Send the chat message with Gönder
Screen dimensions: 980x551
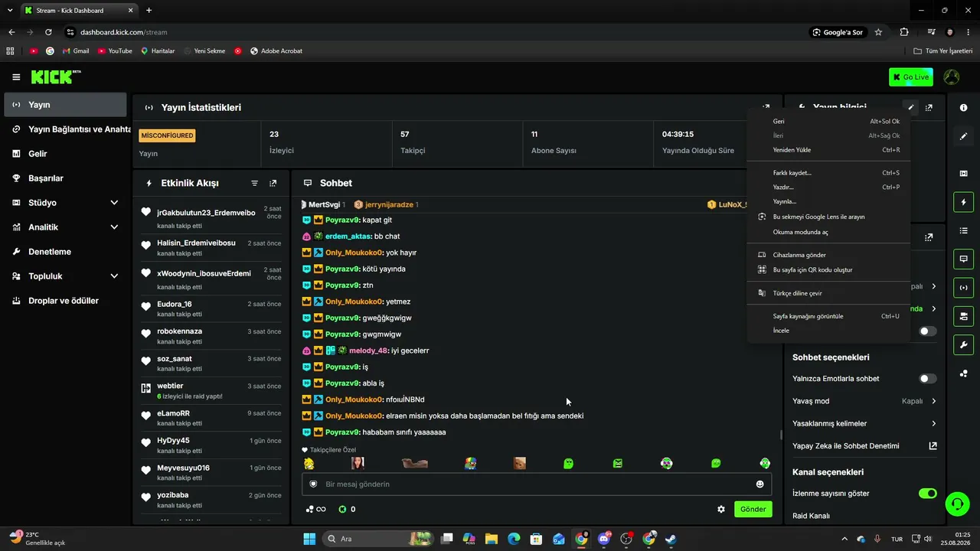(x=753, y=509)
